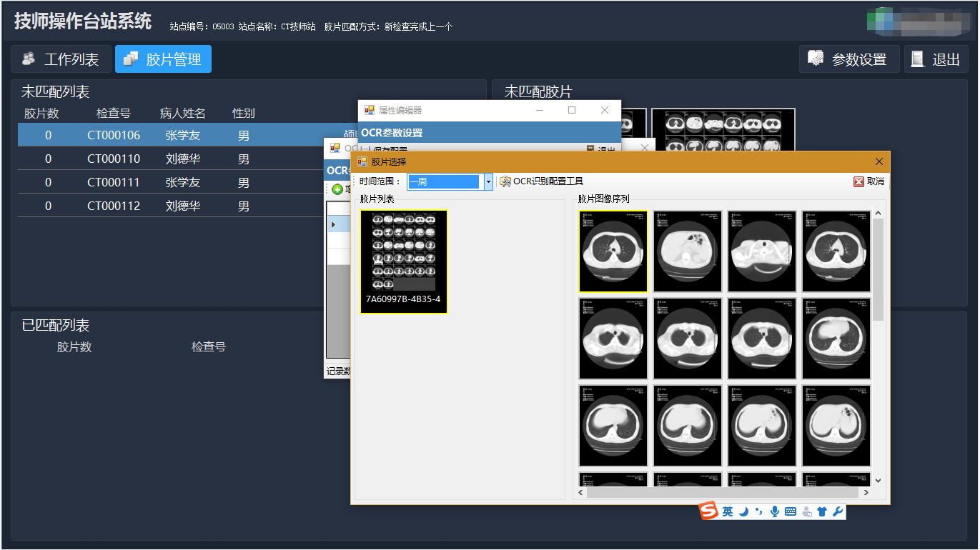This screenshot has height=550, width=980.
Task: Click 取消 in the 胶片选择 dialog
Action: point(869,181)
